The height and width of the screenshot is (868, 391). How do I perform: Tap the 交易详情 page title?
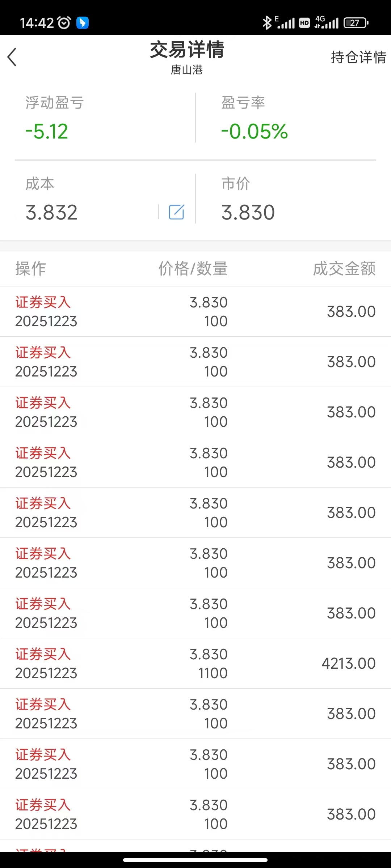[x=187, y=50]
